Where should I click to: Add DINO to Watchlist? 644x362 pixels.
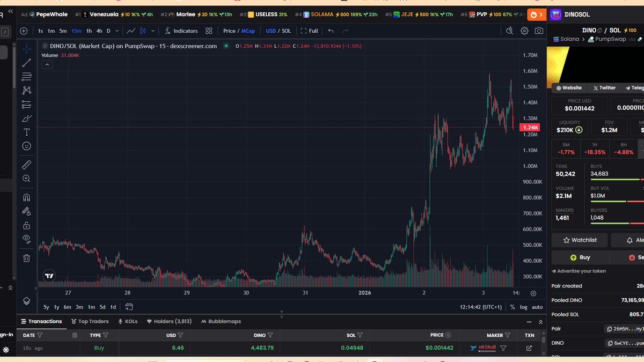click(580, 240)
